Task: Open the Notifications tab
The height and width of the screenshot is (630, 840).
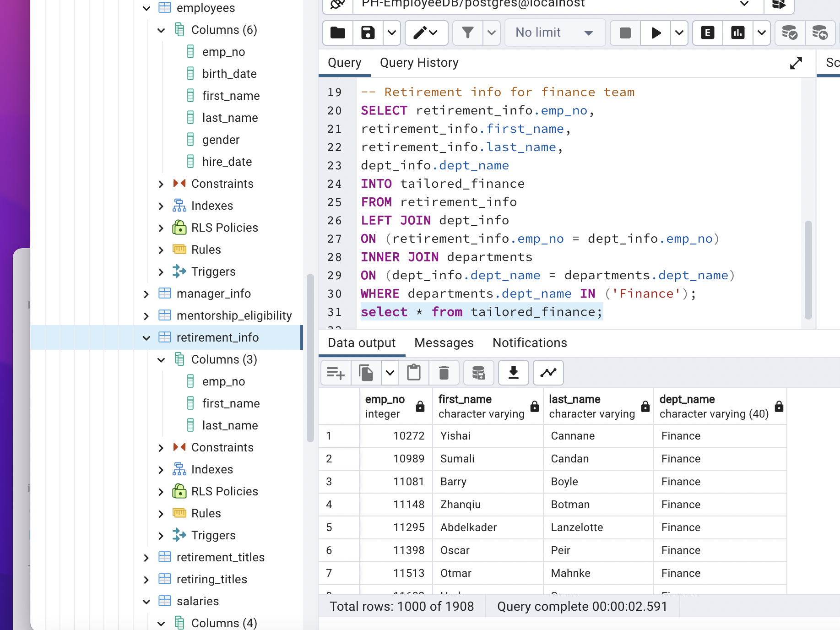Action: coord(529,342)
